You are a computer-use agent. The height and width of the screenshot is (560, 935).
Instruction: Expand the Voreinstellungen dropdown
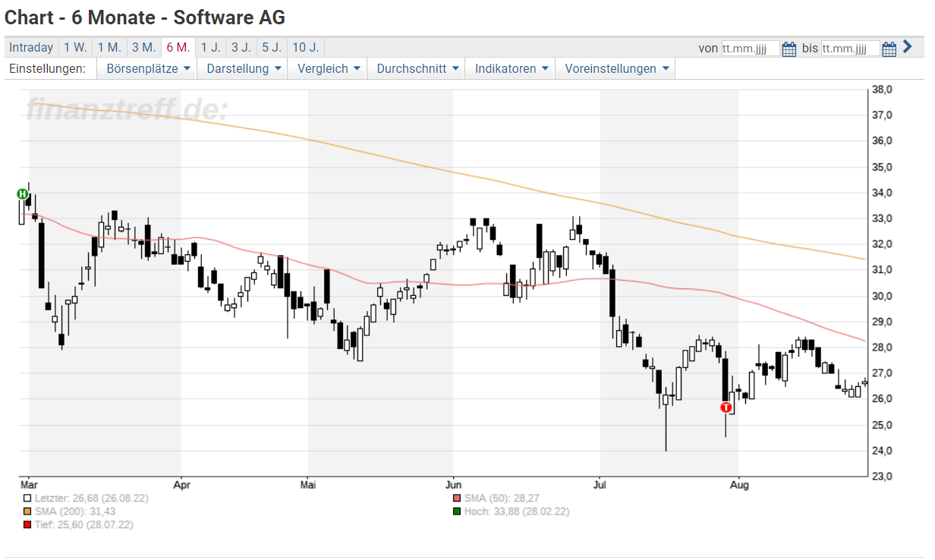point(615,68)
